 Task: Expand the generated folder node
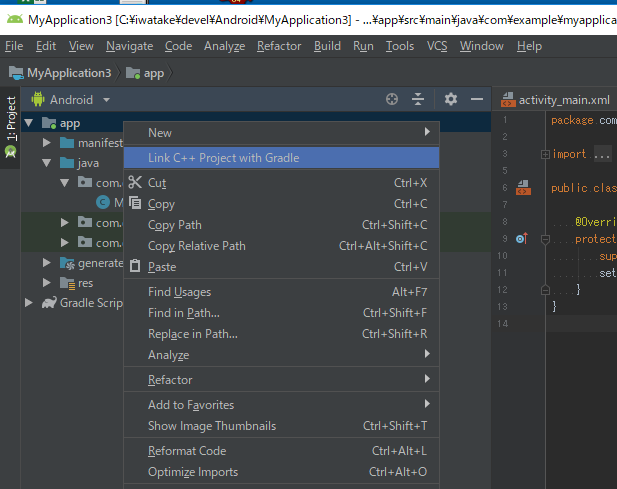(46, 263)
